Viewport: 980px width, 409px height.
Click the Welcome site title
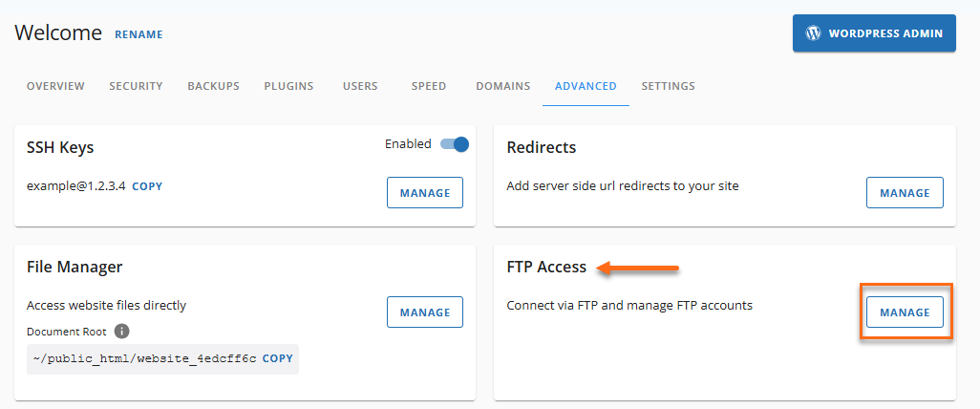pyautogui.click(x=58, y=32)
